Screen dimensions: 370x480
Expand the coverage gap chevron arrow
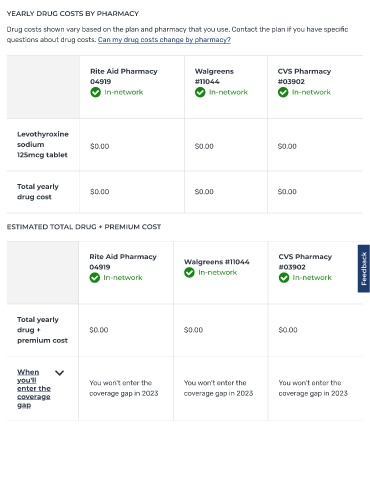pyautogui.click(x=59, y=373)
